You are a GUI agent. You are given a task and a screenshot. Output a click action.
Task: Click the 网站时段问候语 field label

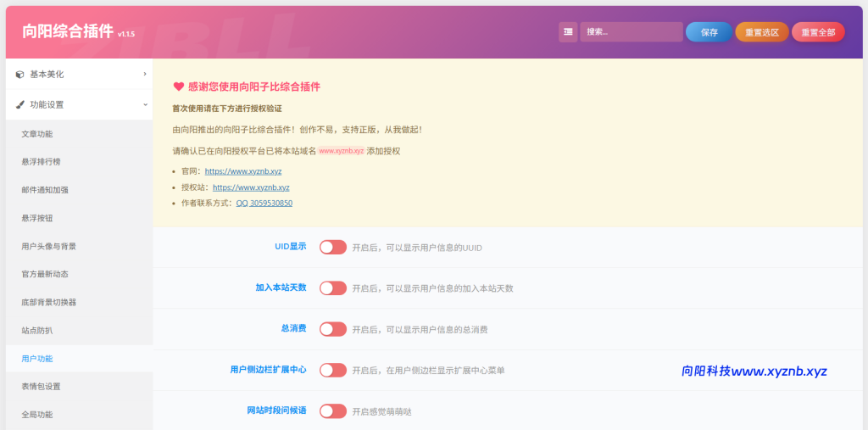(277, 410)
